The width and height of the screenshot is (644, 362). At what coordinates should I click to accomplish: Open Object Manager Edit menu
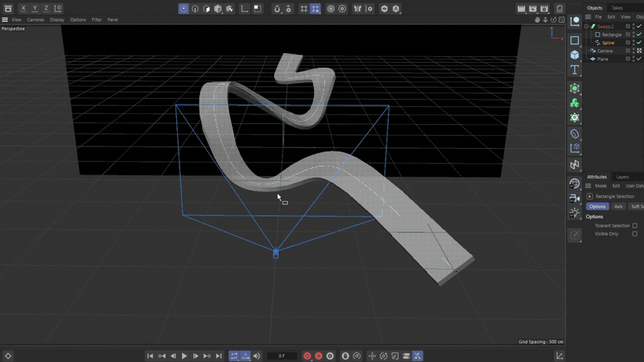611,17
